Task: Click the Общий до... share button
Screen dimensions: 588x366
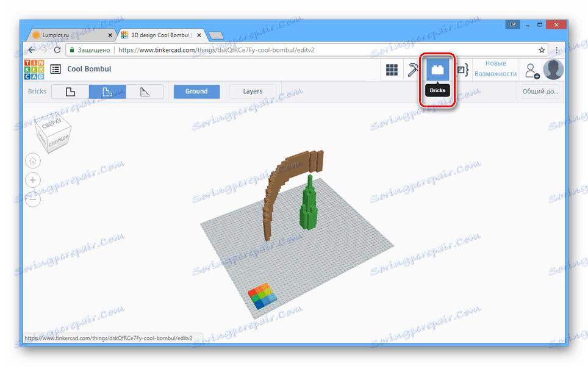Action: click(x=540, y=91)
